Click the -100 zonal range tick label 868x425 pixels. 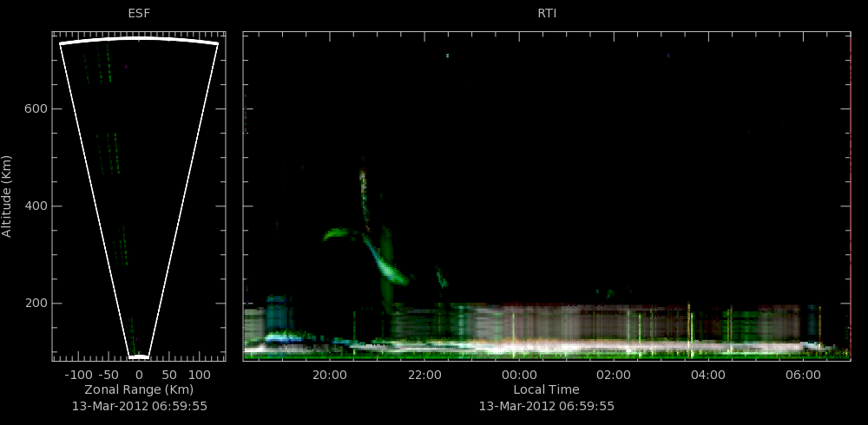click(x=77, y=376)
